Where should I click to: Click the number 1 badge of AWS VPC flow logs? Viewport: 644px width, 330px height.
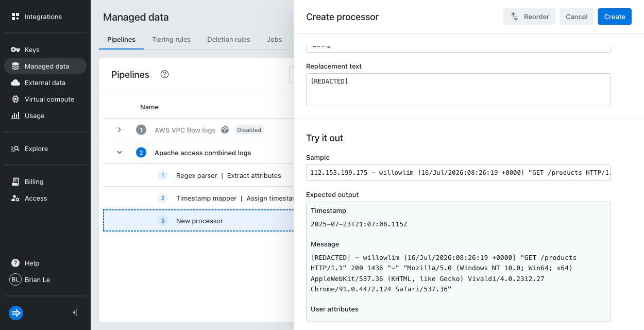tap(141, 130)
